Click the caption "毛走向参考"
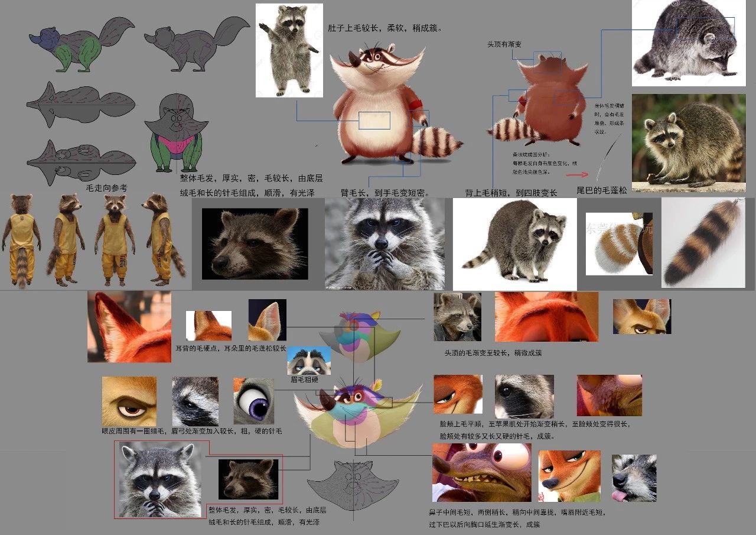The height and width of the screenshot is (535, 756). tap(107, 188)
